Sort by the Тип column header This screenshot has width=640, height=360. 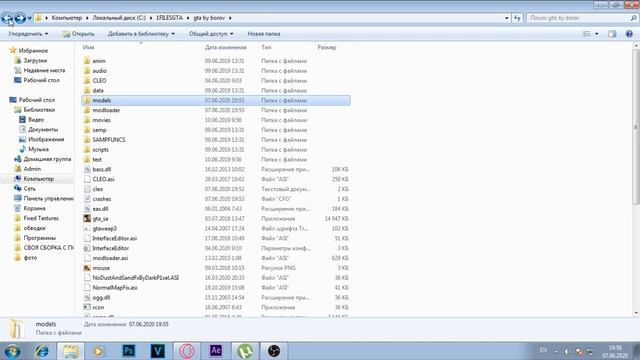[266, 47]
